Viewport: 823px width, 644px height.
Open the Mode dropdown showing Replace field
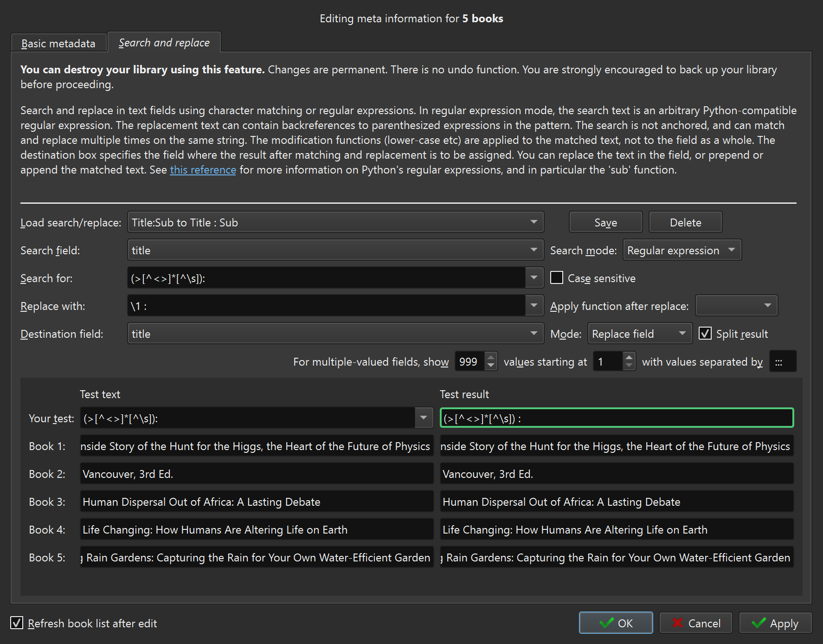click(x=640, y=334)
